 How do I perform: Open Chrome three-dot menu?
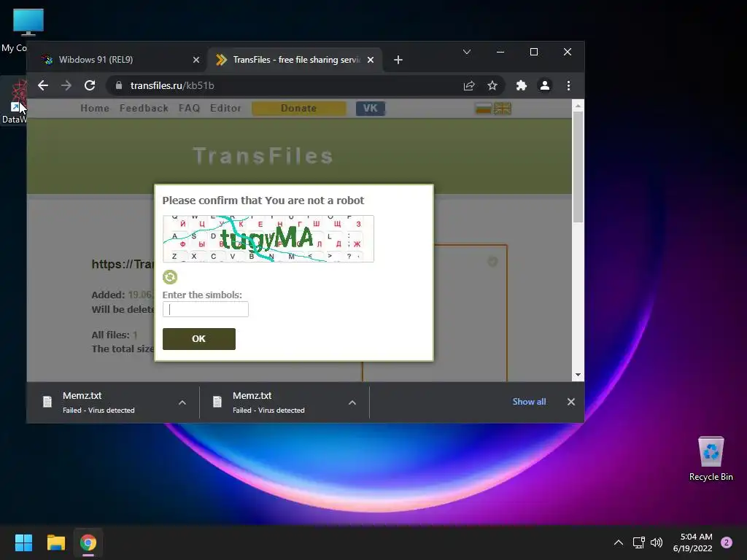coord(568,85)
